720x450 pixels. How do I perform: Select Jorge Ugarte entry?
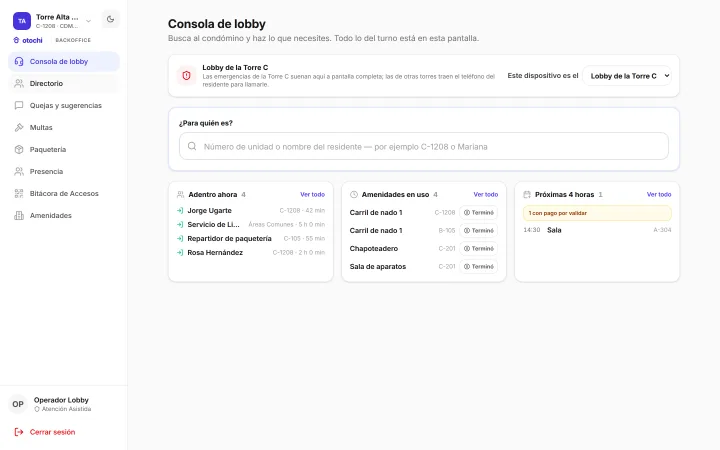[251, 211]
